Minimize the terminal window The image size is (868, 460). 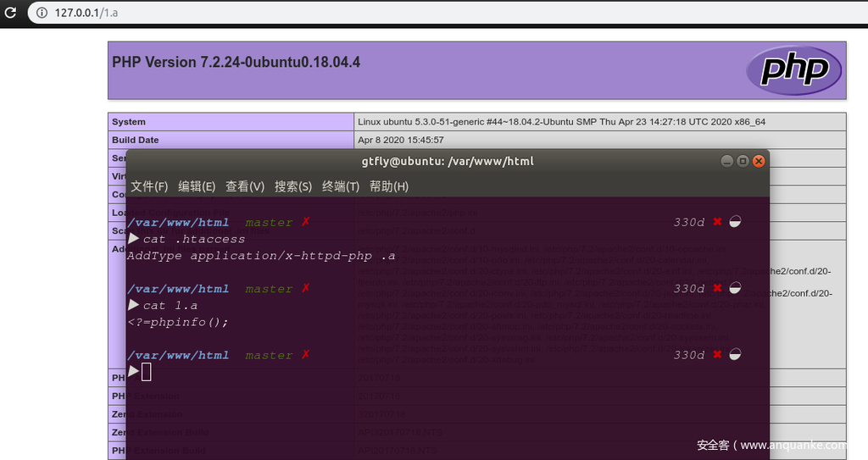[726, 161]
